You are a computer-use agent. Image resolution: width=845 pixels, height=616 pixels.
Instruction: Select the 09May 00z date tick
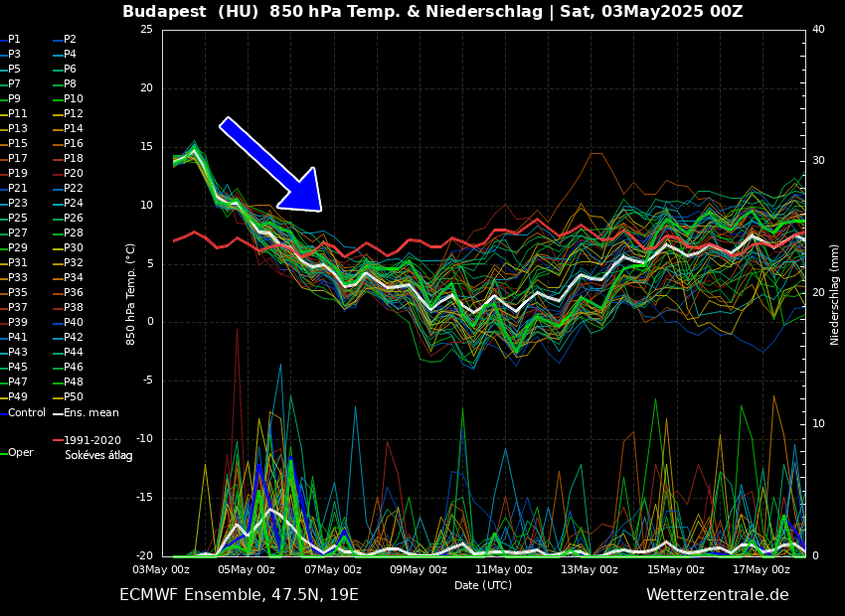click(x=419, y=570)
